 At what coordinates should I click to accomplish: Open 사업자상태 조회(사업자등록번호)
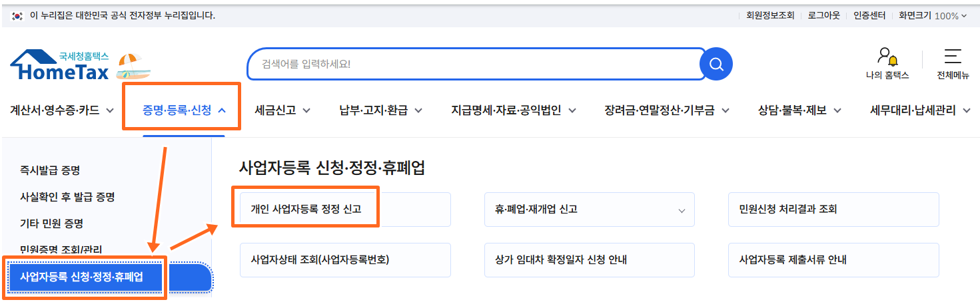(x=345, y=260)
